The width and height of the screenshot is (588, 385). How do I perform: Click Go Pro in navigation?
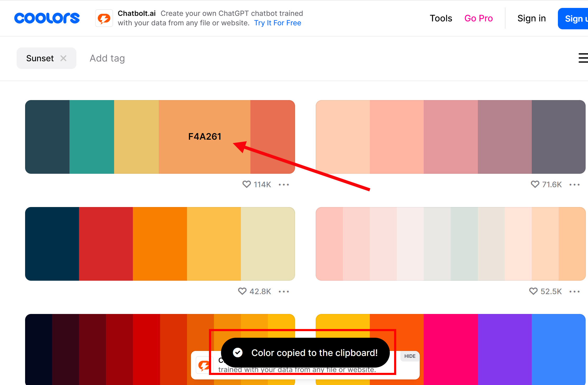478,18
